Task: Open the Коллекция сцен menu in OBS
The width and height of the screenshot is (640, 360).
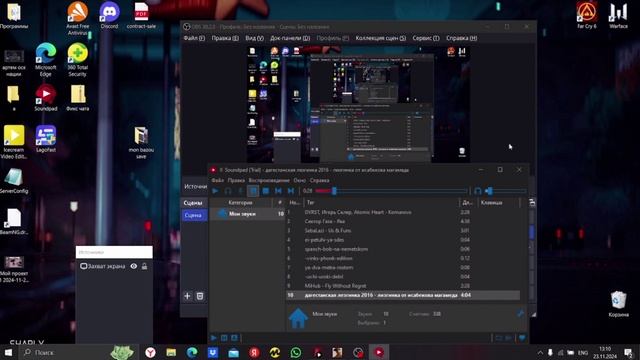Action: tap(380, 38)
